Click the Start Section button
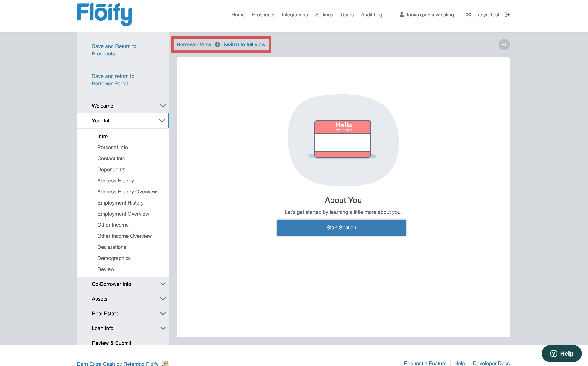The width and height of the screenshot is (588, 366). pos(341,228)
